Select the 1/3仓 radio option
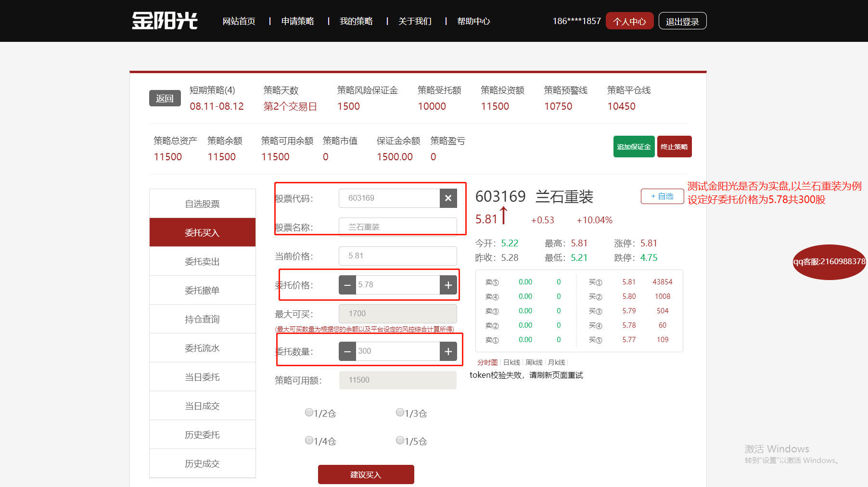868x487 pixels. coord(400,412)
